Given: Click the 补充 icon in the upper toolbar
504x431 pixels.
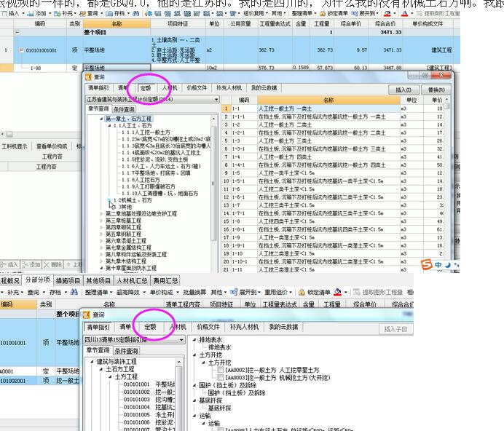Looking at the screenshot, I should pyautogui.click(x=57, y=14).
